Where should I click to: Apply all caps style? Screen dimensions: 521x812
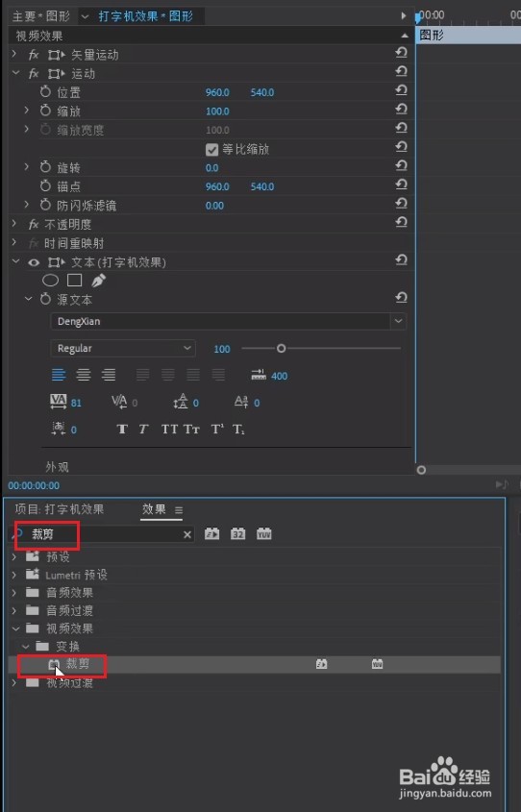pos(169,429)
